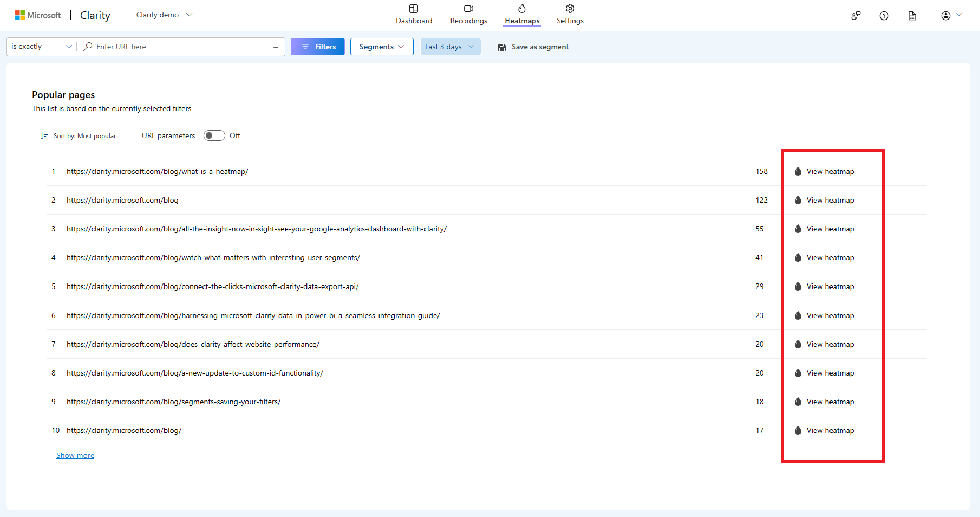
Task: Select the does-clarity-affect-website-performance URL
Action: pyautogui.click(x=193, y=344)
